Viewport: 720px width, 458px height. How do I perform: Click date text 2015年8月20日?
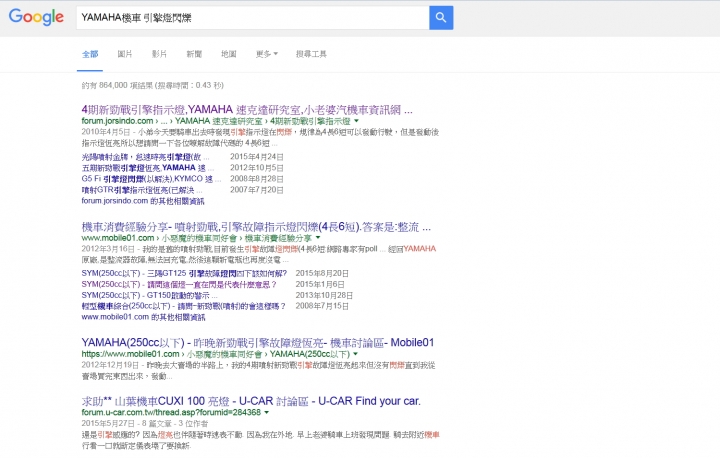(x=322, y=273)
